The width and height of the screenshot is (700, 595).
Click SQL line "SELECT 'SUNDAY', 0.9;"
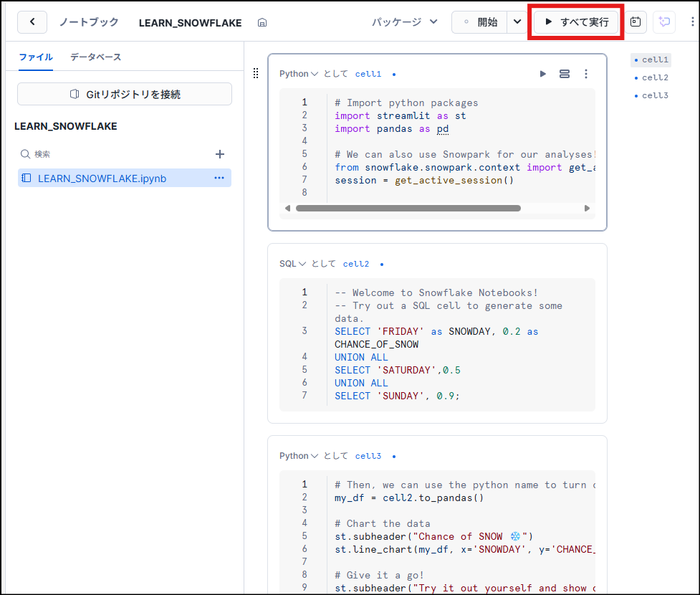(397, 396)
